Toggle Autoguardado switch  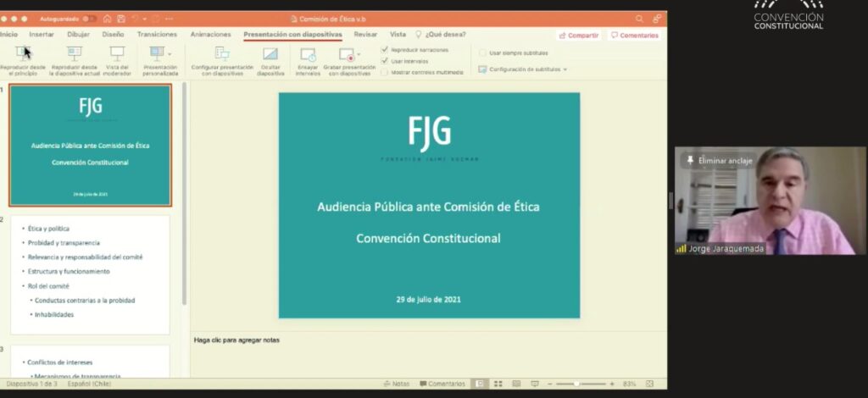pos(89,19)
